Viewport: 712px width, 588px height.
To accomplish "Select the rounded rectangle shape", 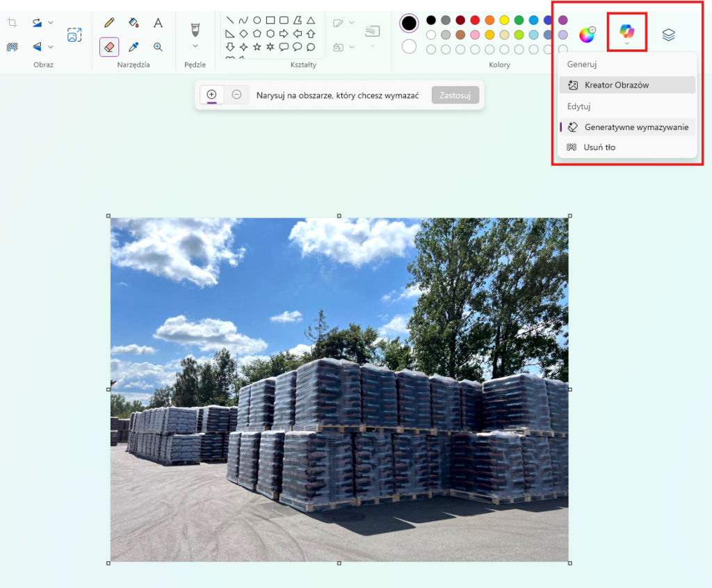I will click(284, 20).
